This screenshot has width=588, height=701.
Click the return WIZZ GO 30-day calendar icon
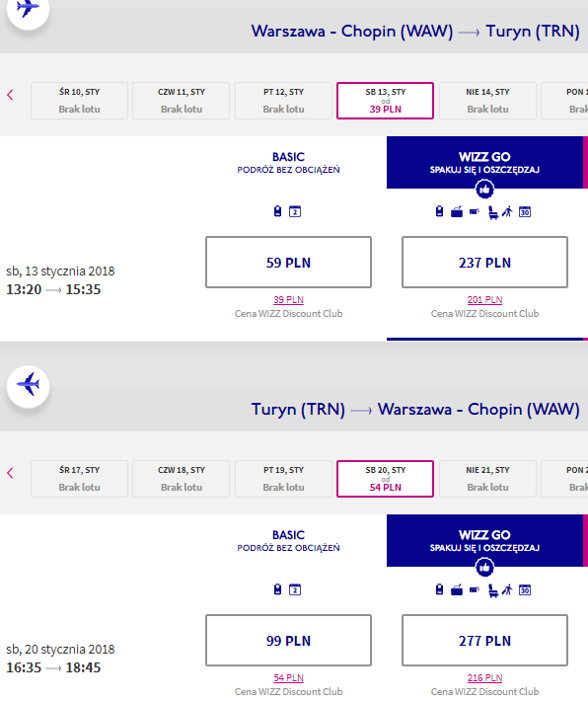pos(525,590)
